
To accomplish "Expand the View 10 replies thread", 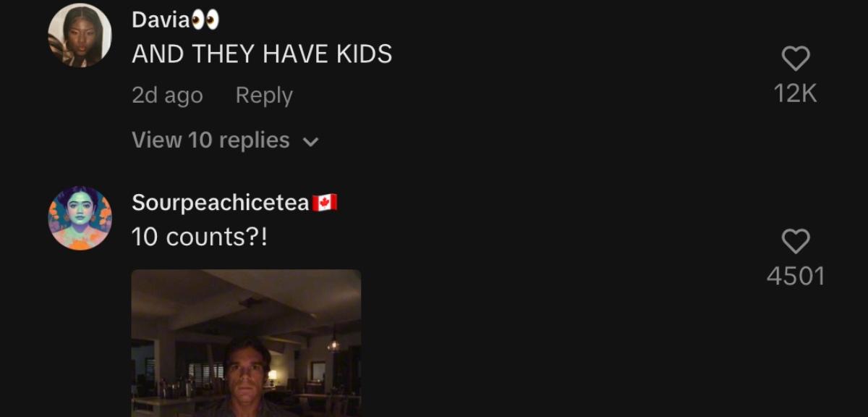I will point(225,140).
